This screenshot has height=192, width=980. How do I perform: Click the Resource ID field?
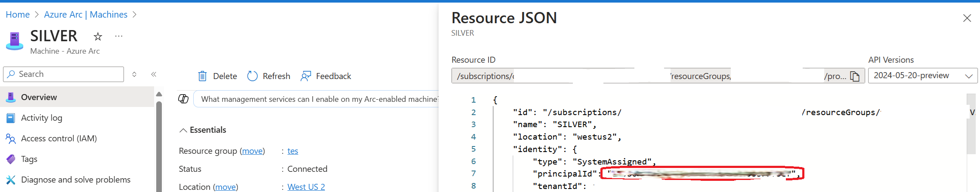click(x=658, y=76)
